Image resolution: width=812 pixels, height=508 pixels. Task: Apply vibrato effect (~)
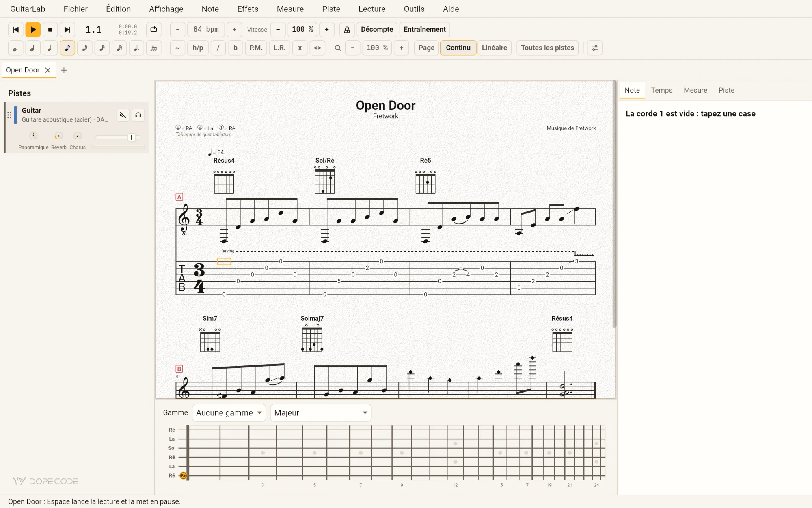pyautogui.click(x=177, y=48)
